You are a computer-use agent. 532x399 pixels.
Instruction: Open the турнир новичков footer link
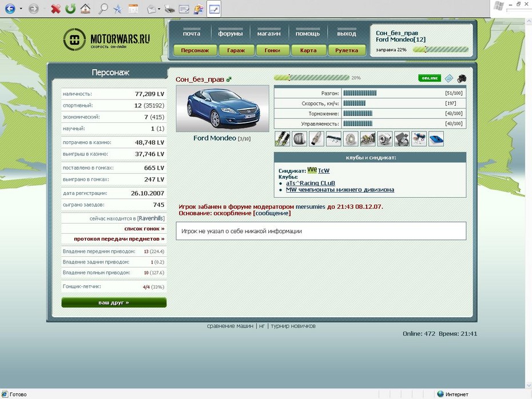pos(293,326)
